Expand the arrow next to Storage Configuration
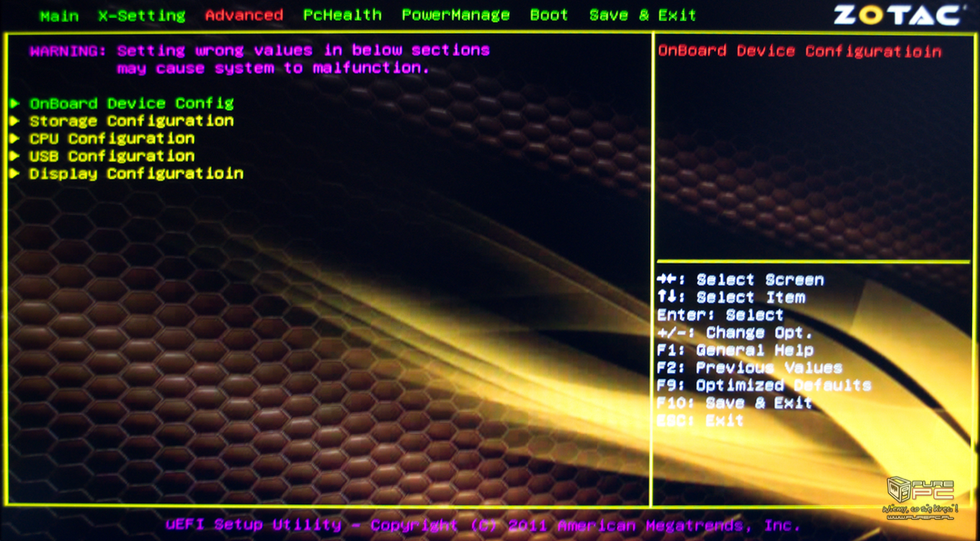The height and width of the screenshot is (541, 980). [15, 121]
